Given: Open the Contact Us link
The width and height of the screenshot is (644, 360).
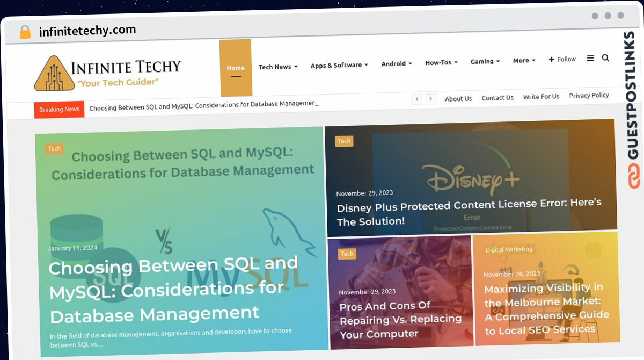Looking at the screenshot, I should (x=497, y=98).
